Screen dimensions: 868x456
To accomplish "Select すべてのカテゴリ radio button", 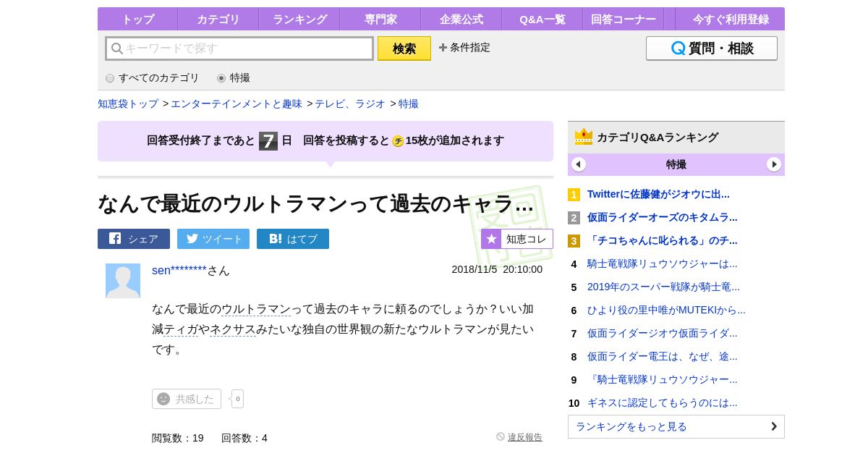I will [x=110, y=78].
